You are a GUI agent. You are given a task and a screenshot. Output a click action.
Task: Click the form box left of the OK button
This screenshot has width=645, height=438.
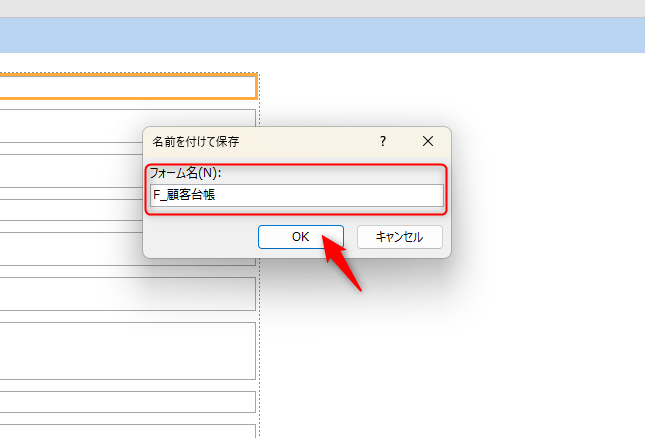[70, 249]
